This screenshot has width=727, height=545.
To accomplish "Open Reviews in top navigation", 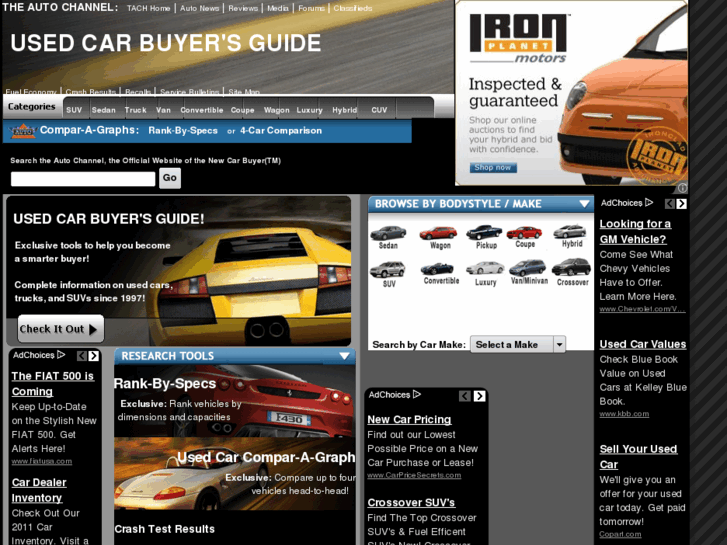I will click(x=243, y=8).
